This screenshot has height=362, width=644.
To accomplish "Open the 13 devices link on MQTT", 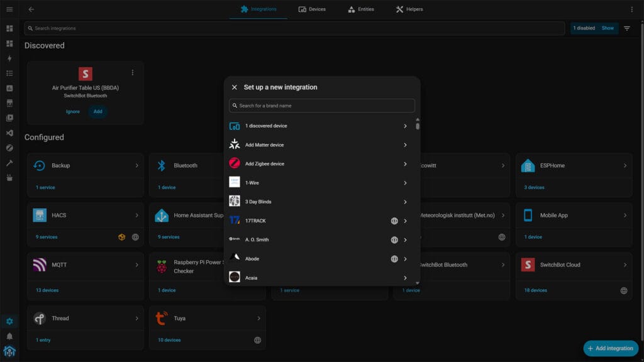I will [x=47, y=290].
